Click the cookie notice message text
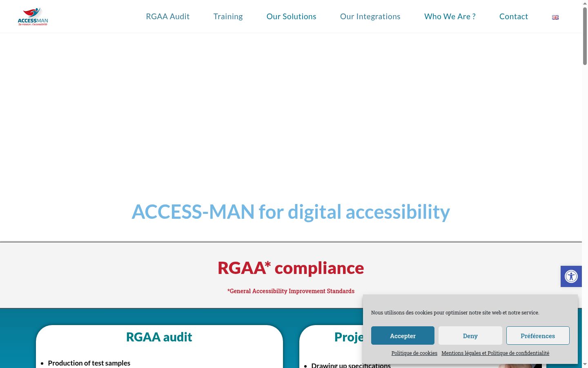588x368 pixels. (455, 313)
